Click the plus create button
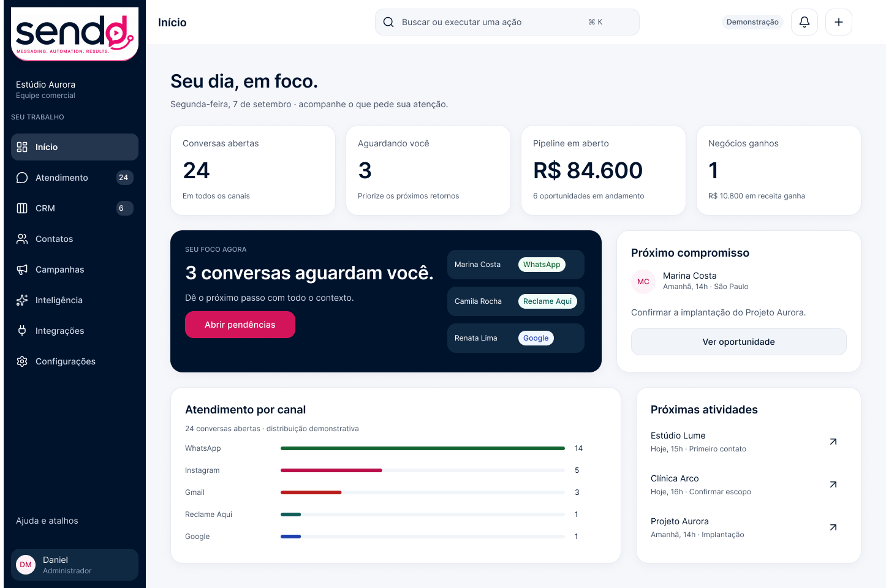 click(x=839, y=22)
